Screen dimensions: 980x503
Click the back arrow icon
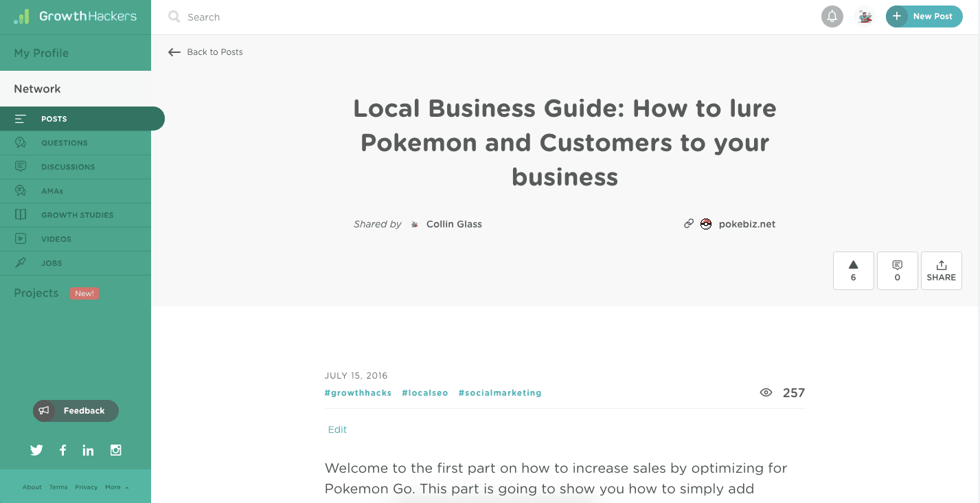(174, 52)
